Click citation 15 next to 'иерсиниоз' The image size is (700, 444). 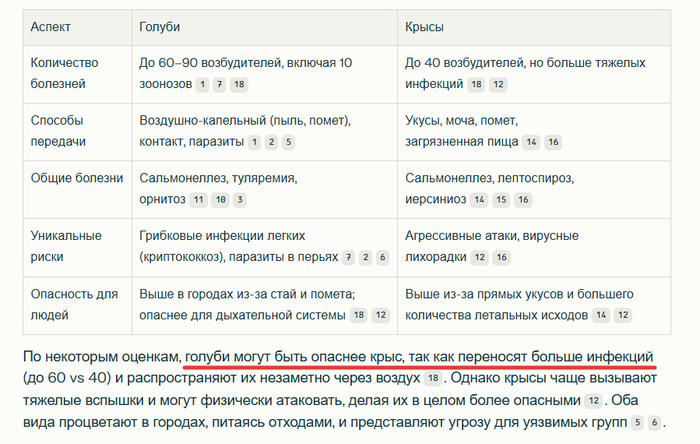pyautogui.click(x=500, y=199)
